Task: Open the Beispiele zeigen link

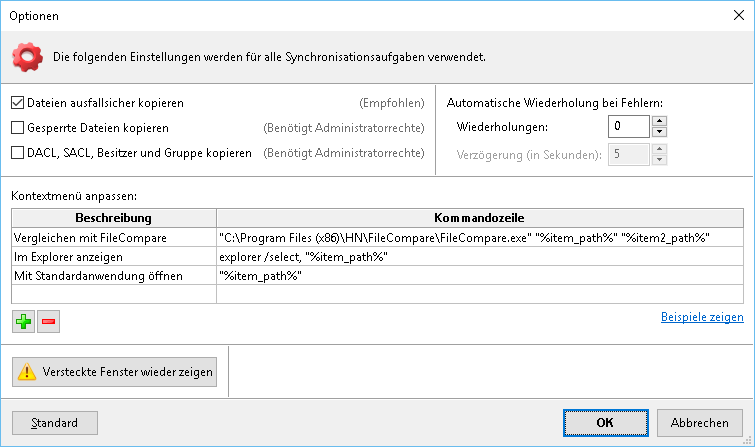Action: point(702,317)
